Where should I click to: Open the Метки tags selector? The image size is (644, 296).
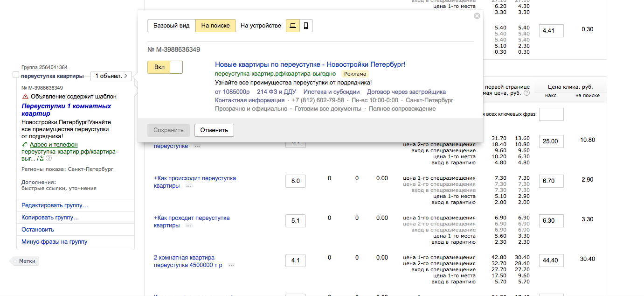pyautogui.click(x=25, y=261)
